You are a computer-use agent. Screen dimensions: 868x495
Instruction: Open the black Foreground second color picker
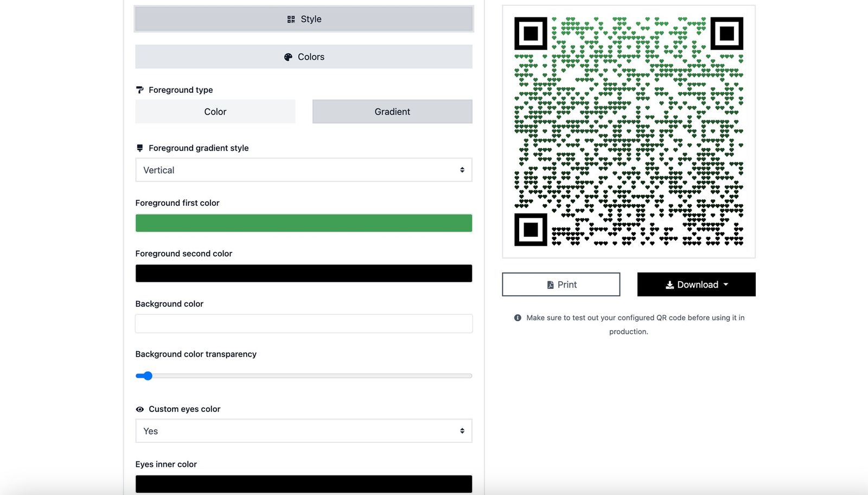(x=304, y=273)
